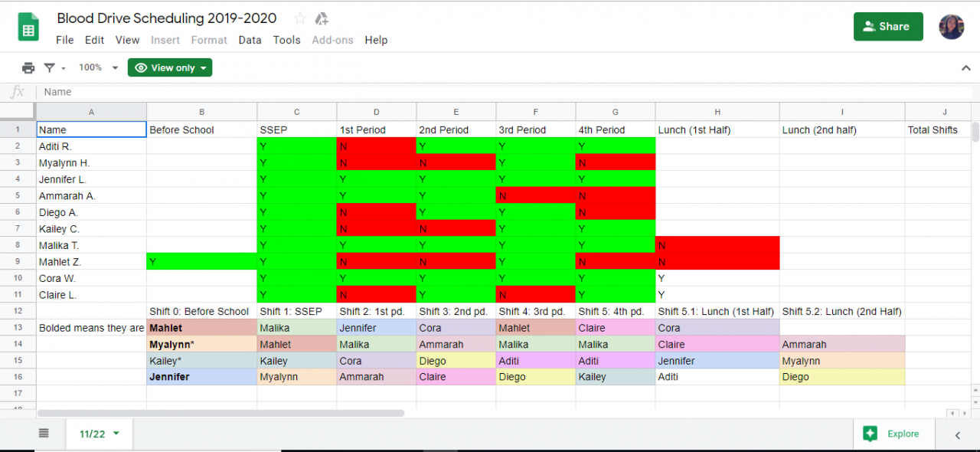
Task: Select the Shift 5.2: Lunch (2nd Half) cell
Action: point(842,311)
